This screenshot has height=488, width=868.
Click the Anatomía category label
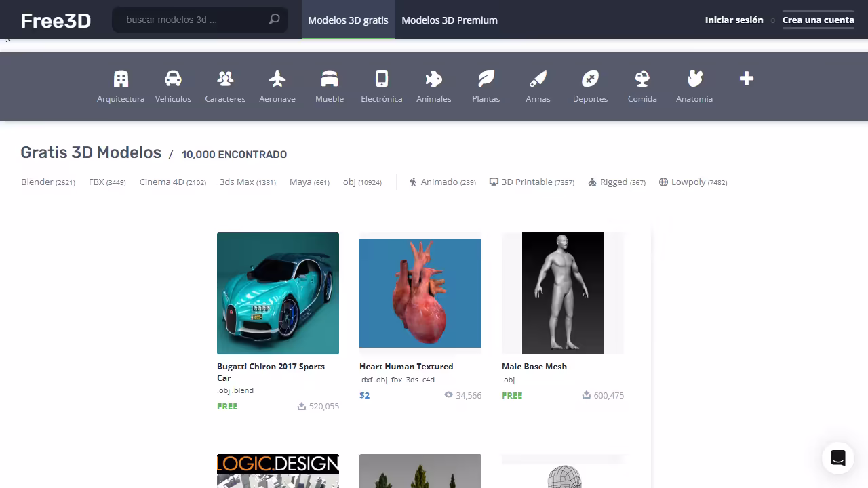(694, 98)
